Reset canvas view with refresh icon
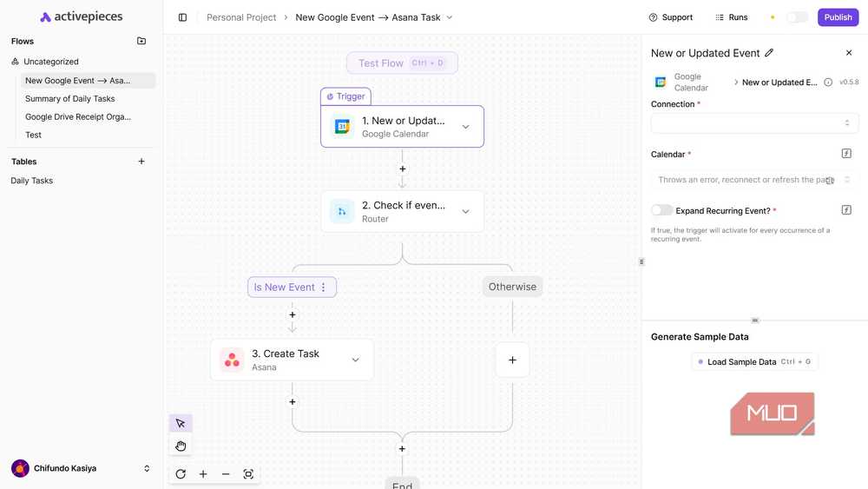Screen dimensions: 868x489 pos(181,474)
